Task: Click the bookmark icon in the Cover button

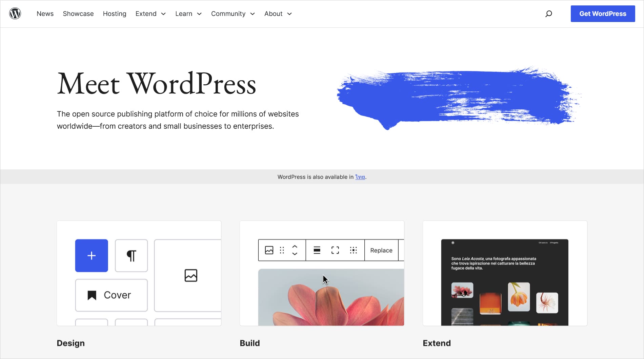Action: (92, 295)
